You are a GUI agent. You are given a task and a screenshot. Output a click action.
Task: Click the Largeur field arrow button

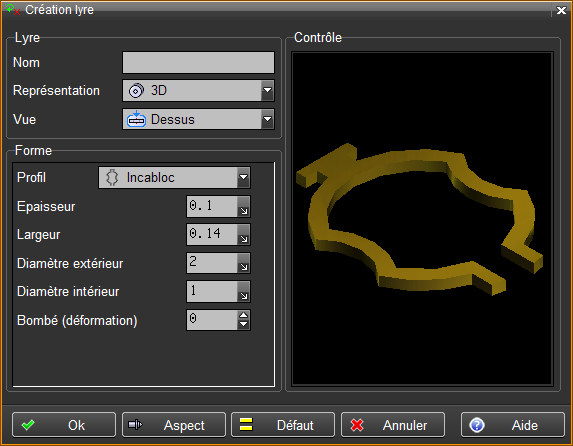pos(243,235)
